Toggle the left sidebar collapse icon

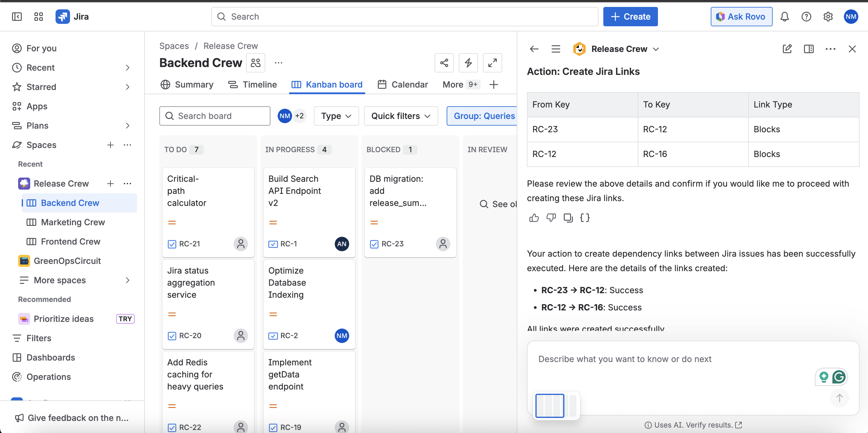tap(17, 17)
